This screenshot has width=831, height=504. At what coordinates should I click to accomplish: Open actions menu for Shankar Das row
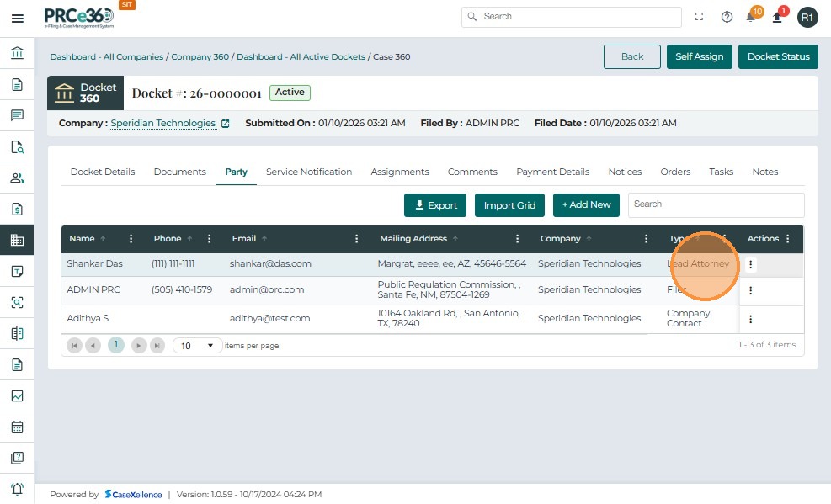click(750, 264)
